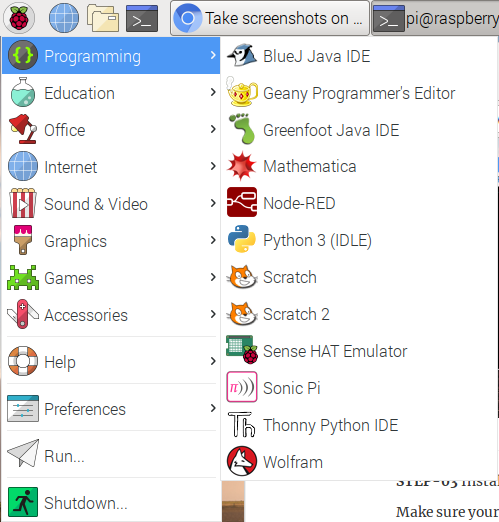Open BlueJ Java IDE
499x522 pixels.
[x=359, y=55]
